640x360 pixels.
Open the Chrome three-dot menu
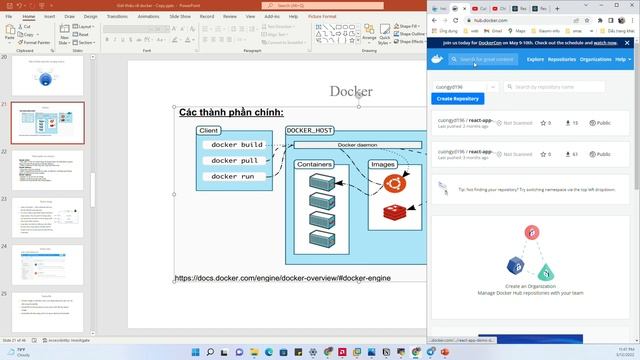click(632, 20)
